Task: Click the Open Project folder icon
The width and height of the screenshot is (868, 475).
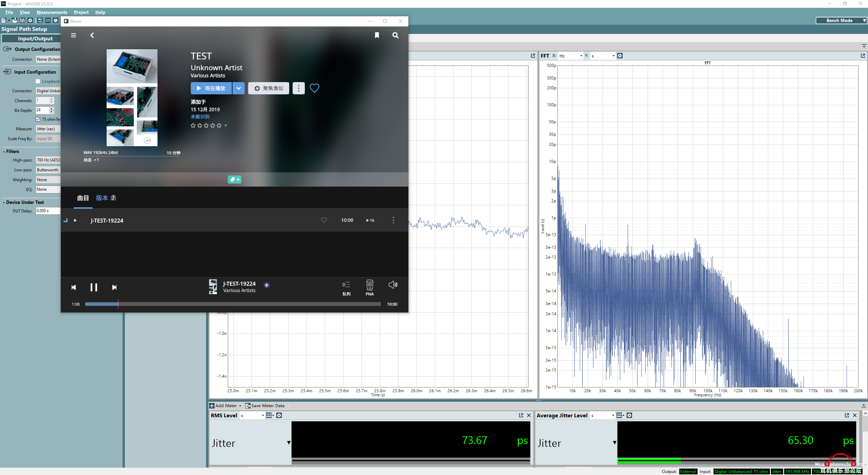Action: (15, 20)
